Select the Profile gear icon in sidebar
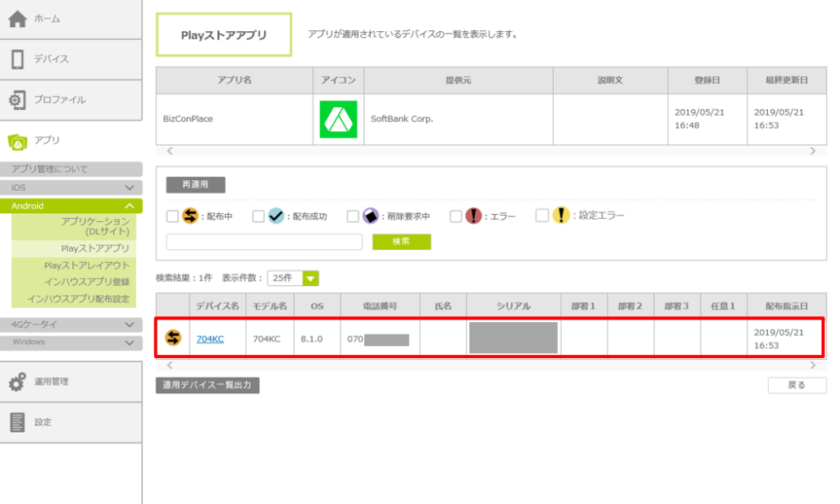Image resolution: width=840 pixels, height=504 pixels. point(17,100)
